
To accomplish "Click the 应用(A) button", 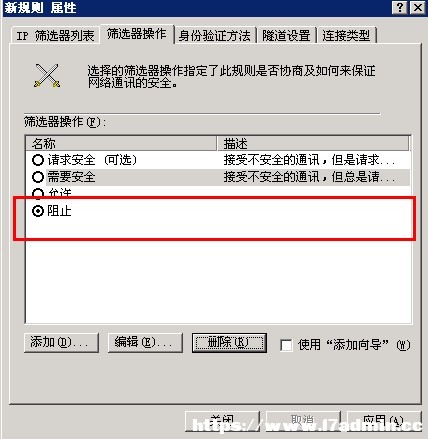I will pyautogui.click(x=384, y=421).
